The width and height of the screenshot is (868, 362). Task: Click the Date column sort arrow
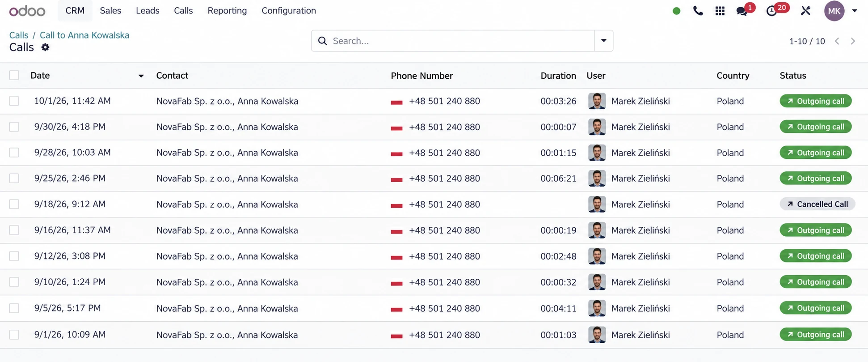pyautogui.click(x=141, y=76)
